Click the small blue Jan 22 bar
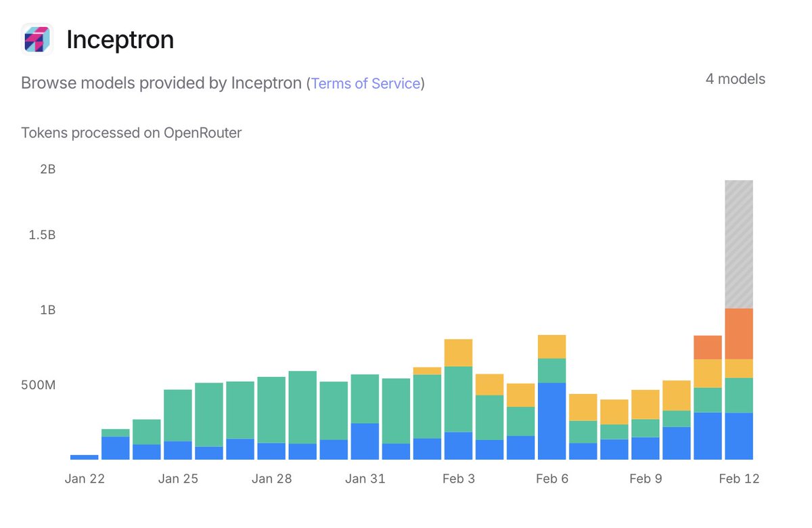Screen dimensions: 812x528 [x=85, y=457]
